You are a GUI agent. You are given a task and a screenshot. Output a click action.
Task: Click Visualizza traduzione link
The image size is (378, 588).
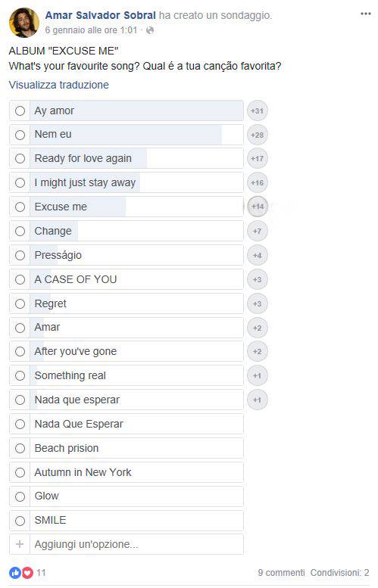click(x=59, y=85)
